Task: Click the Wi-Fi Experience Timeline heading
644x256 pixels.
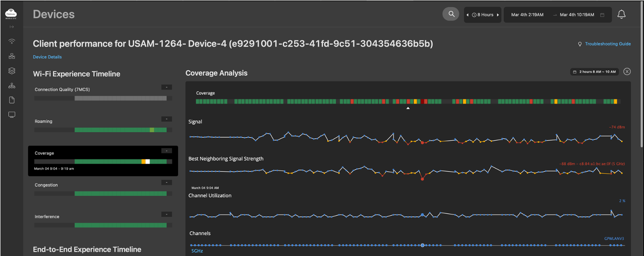Action: pyautogui.click(x=77, y=74)
